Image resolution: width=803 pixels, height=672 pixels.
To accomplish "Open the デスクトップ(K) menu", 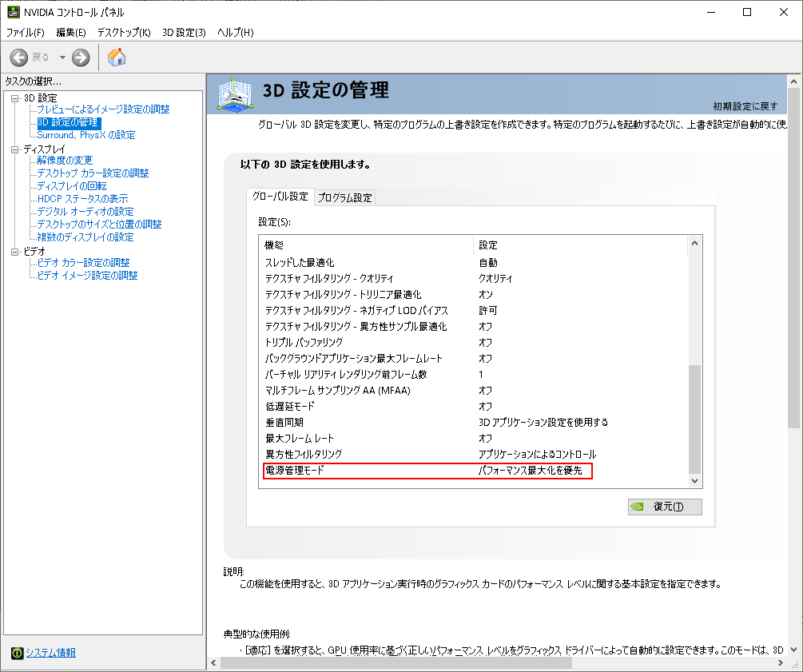I will (124, 32).
